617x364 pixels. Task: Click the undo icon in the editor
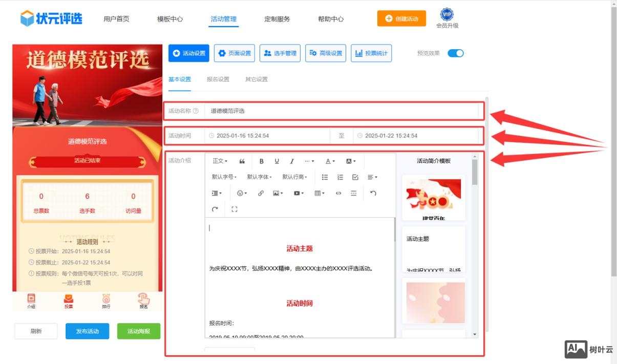[x=374, y=192]
